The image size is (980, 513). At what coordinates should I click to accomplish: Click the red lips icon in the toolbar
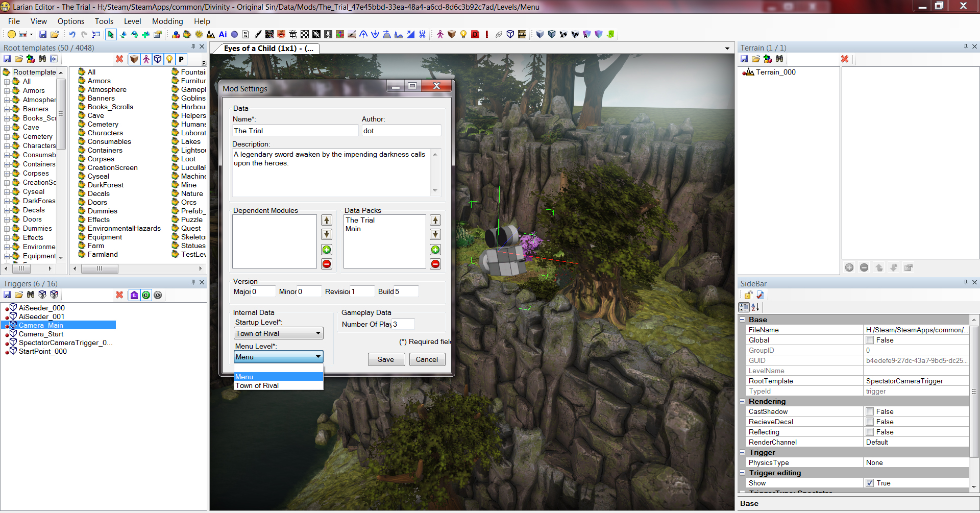(281, 34)
